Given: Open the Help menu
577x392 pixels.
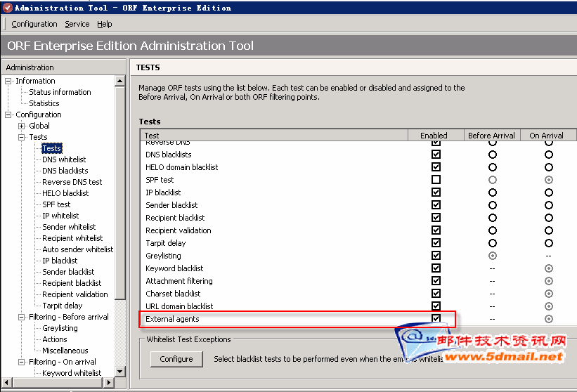Looking at the screenshot, I should click(105, 24).
